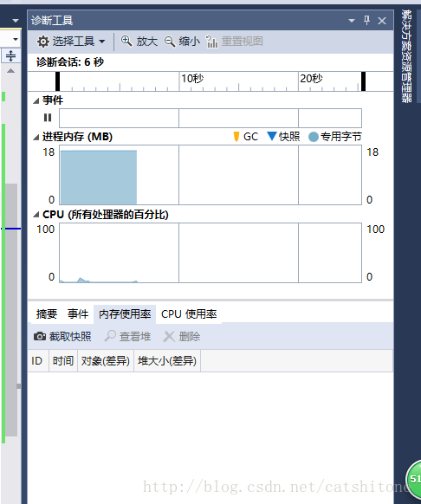Image resolution: width=421 pixels, height=504 pixels.
Task: Click the 重置视图 reset view button
Action: coord(235,42)
